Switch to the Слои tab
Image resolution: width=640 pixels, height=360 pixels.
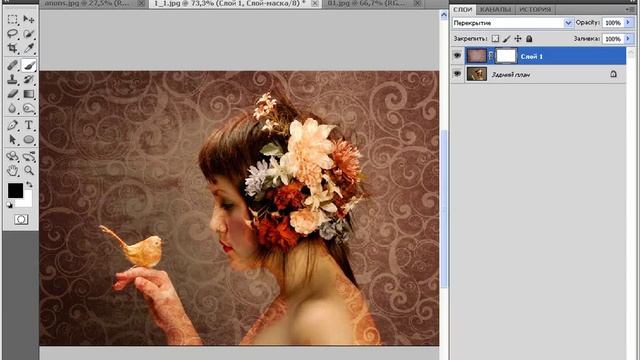tap(462, 9)
